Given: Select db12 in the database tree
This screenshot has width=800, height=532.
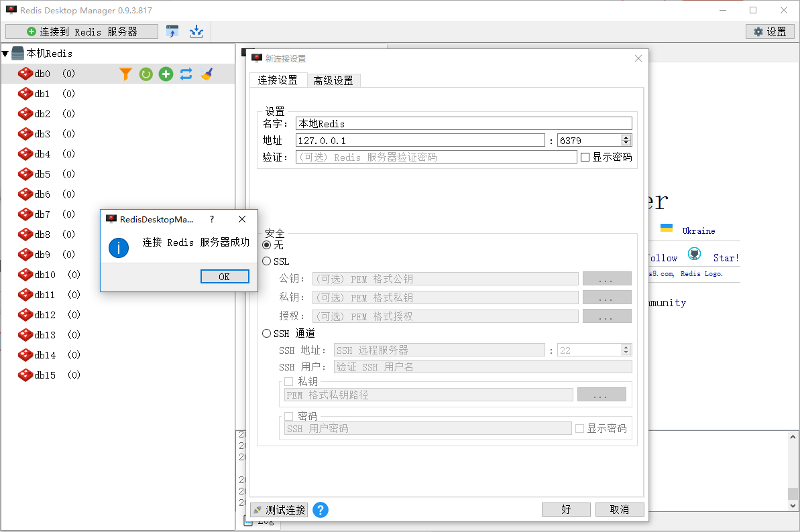Looking at the screenshot, I should 45,315.
